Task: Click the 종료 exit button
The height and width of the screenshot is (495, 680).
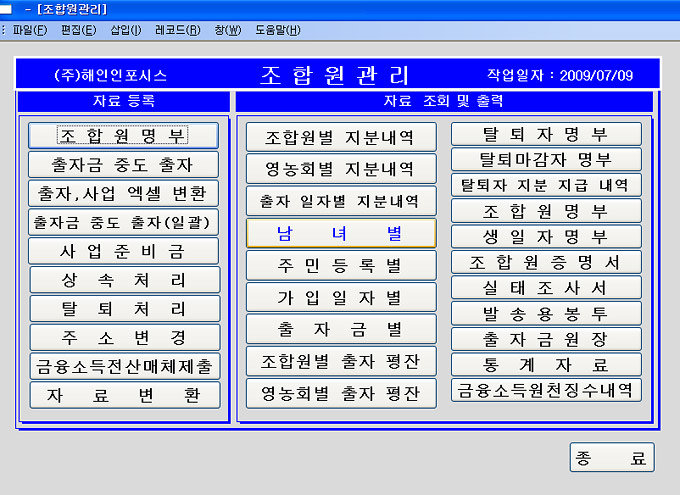Action: coord(612,457)
